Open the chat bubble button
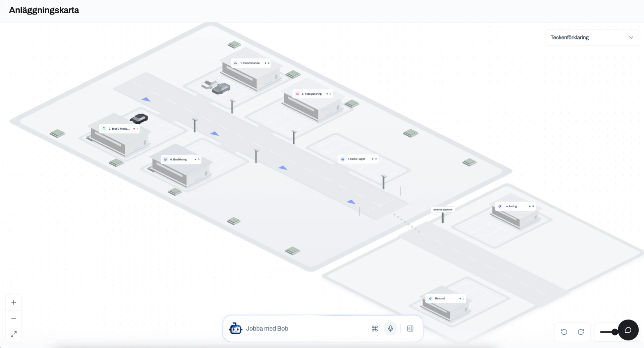The width and height of the screenshot is (644, 348). [x=628, y=330]
